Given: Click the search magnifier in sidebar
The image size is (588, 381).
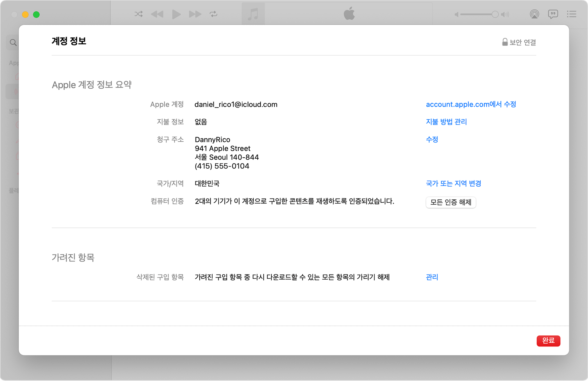Looking at the screenshot, I should pos(13,43).
